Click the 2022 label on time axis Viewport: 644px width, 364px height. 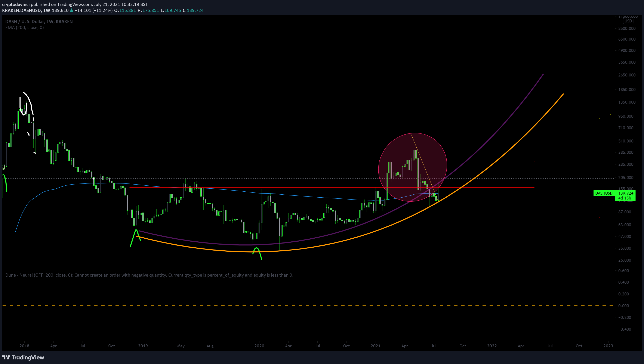pyautogui.click(x=492, y=346)
